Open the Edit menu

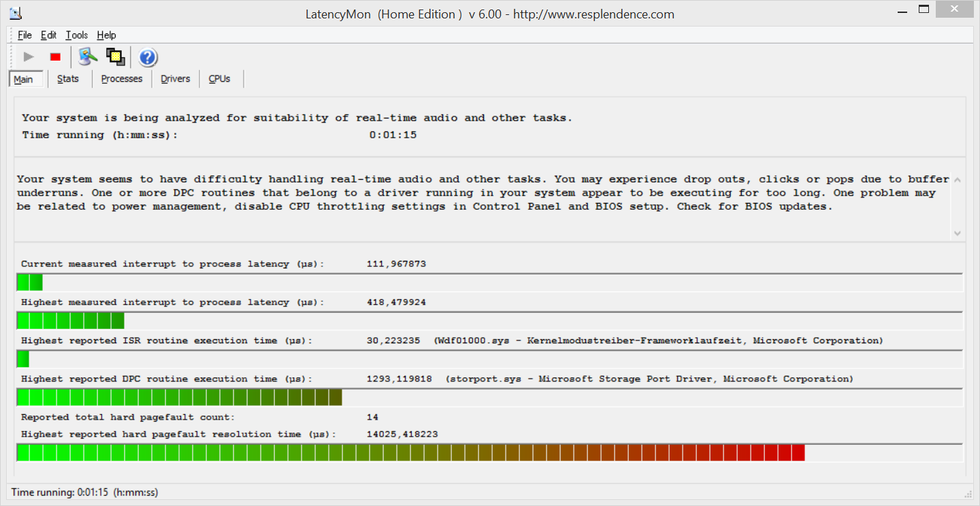pos(48,35)
